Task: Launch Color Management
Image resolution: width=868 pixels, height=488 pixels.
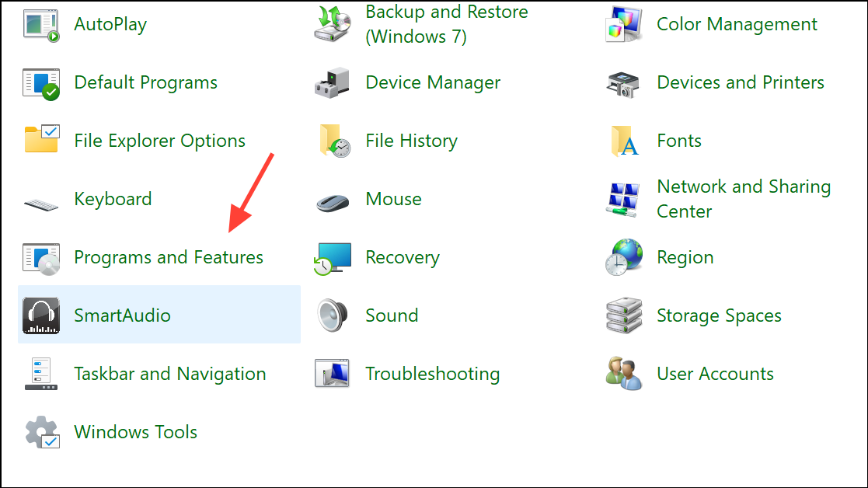Action: (736, 24)
